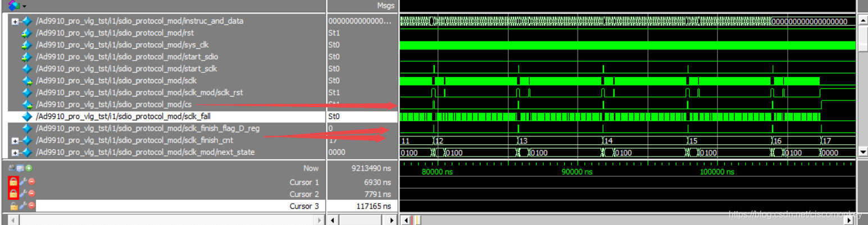Select the instruc_and_data signal name
This screenshot has width=868, height=225.
[139, 21]
